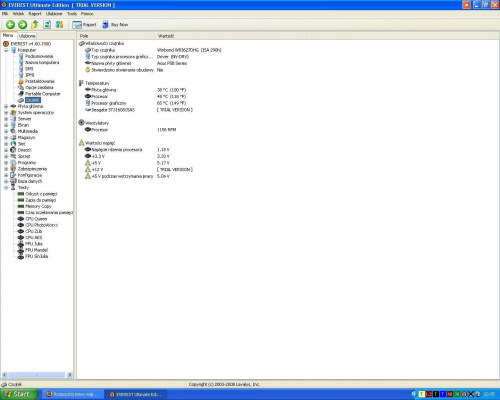Open the Windows Start button
Viewport: 500px width, 400px height.
point(19,394)
